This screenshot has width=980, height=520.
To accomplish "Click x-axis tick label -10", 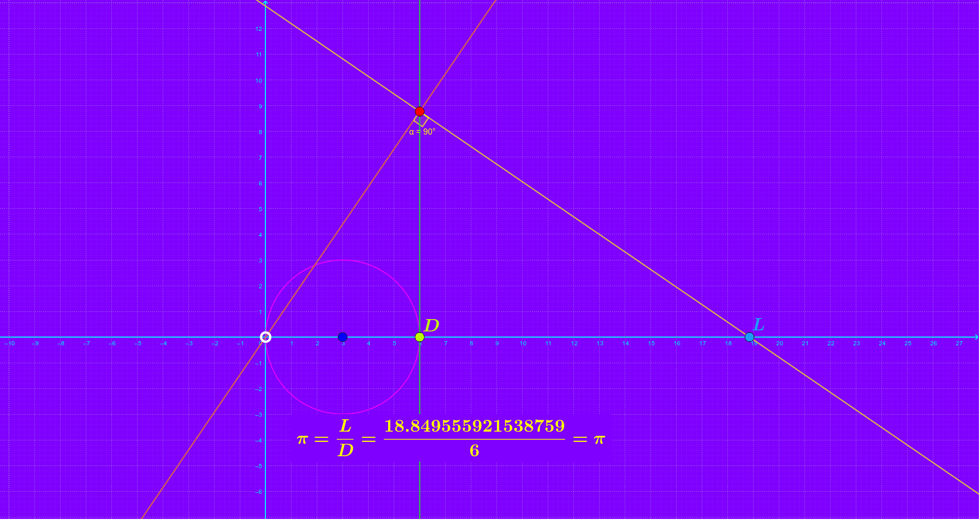I will pos(10,343).
